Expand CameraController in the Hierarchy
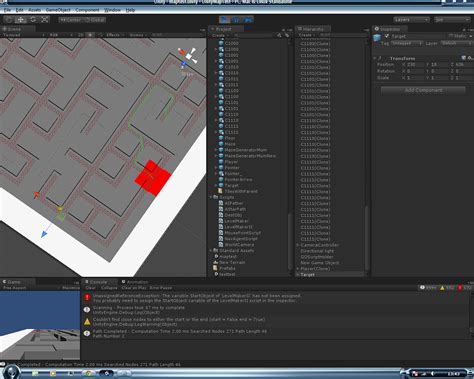Screen dimensions: 474x379 tap(298, 245)
